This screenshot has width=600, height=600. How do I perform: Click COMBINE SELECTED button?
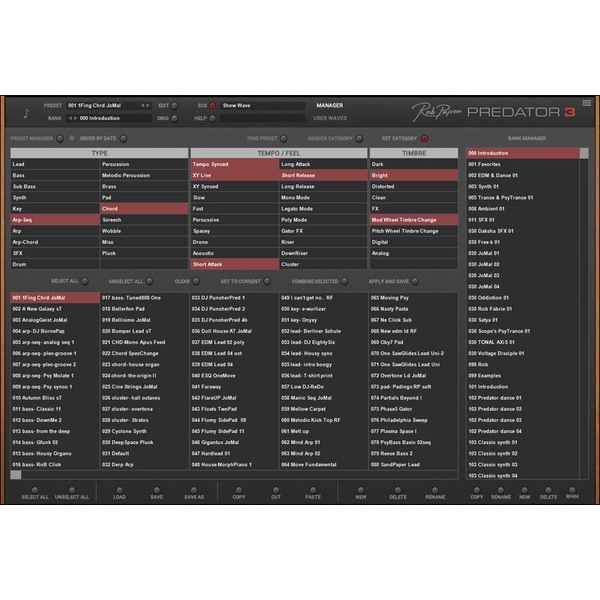click(344, 281)
